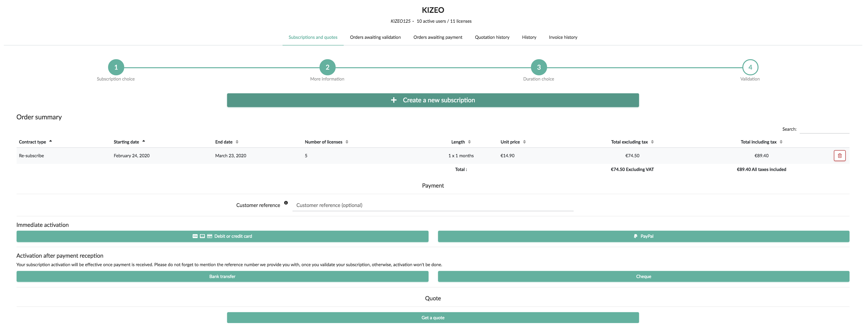The width and height of the screenshot is (868, 333).
Task: Open the History tab
Action: 529,37
